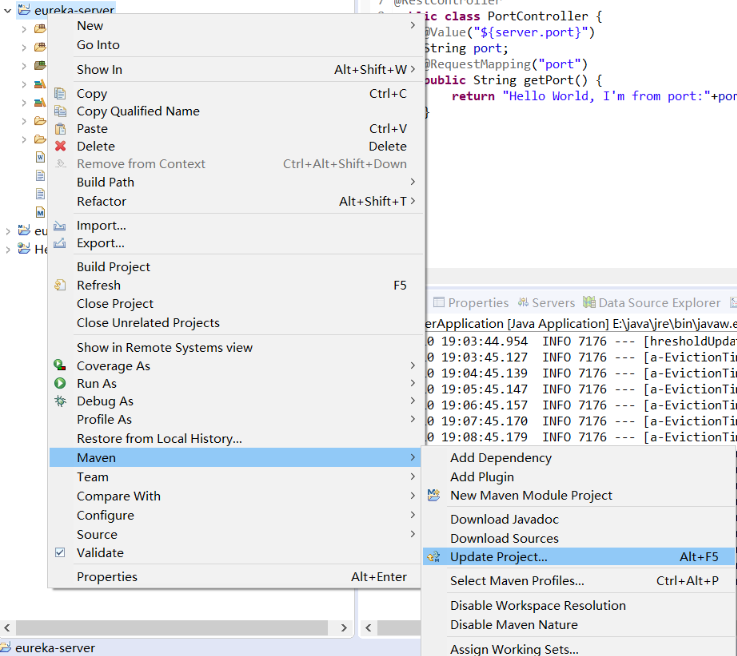Switch to the Servers tab
Screen dimensions: 737x656
coord(546,303)
